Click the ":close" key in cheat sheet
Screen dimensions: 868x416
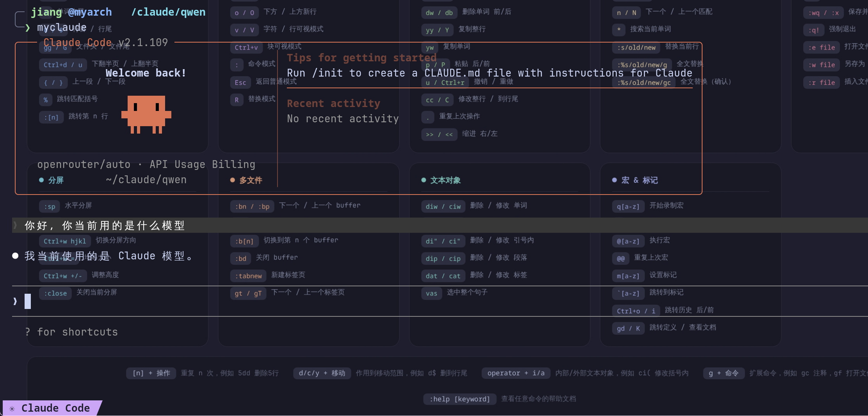coord(55,293)
